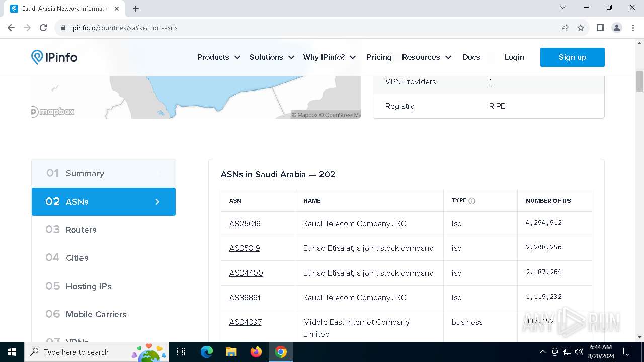Click Middle East Internet Company Limited name

356,328
